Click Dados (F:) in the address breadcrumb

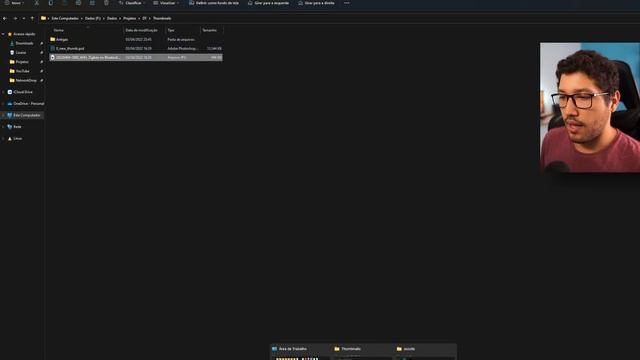(93, 18)
